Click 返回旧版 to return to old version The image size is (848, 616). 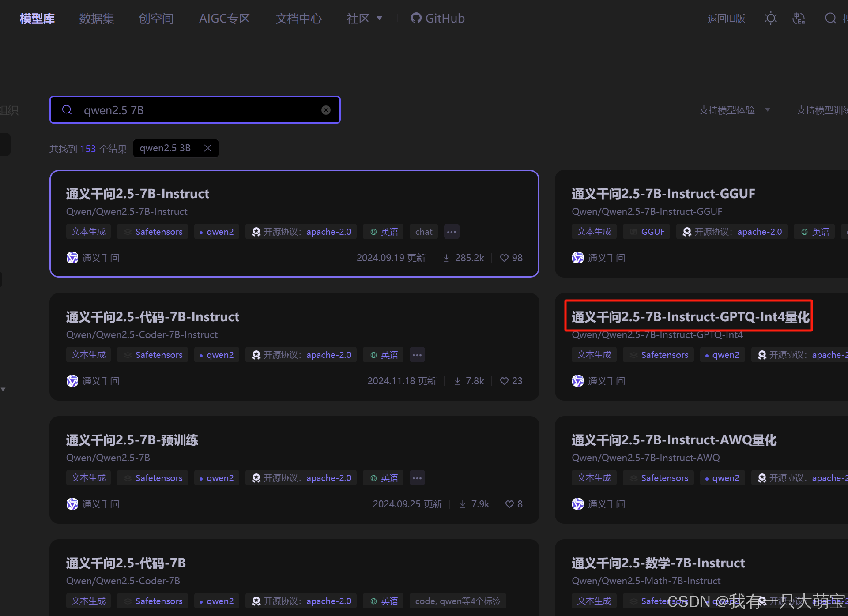[726, 18]
